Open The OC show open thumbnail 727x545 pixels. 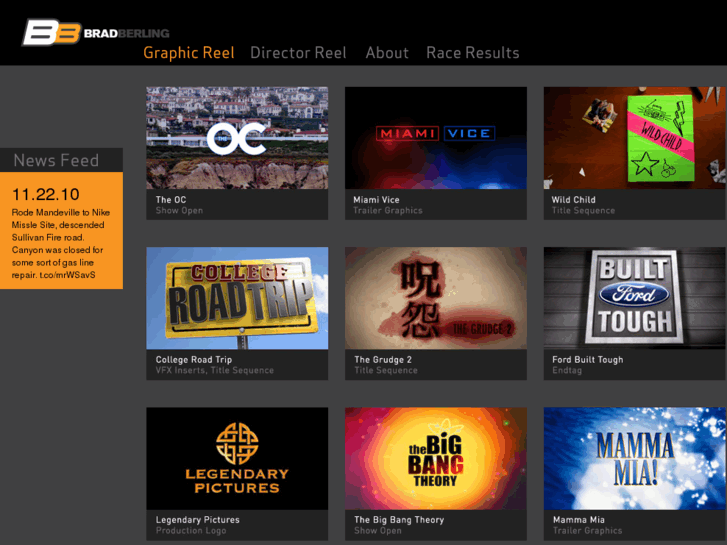coord(237,138)
